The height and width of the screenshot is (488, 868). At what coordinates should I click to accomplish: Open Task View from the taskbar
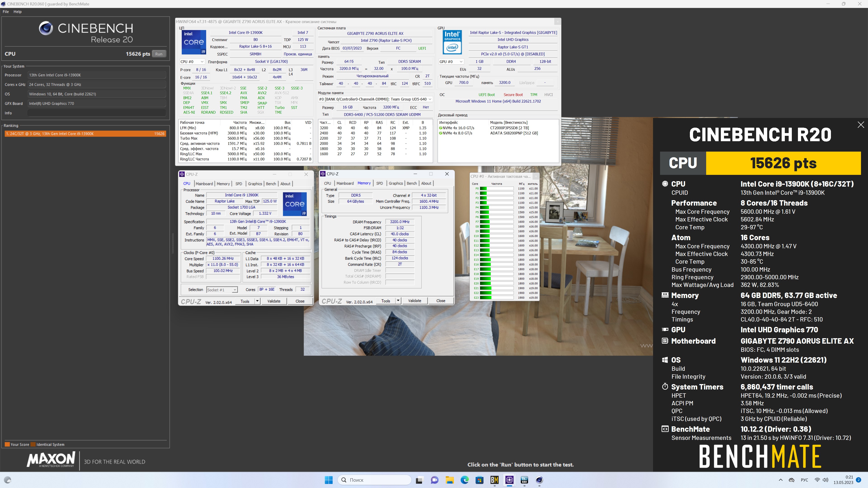(419, 480)
